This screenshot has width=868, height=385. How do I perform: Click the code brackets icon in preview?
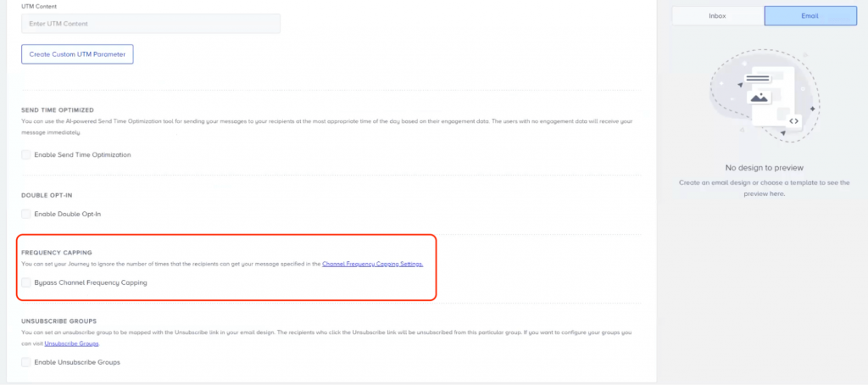pyautogui.click(x=793, y=121)
